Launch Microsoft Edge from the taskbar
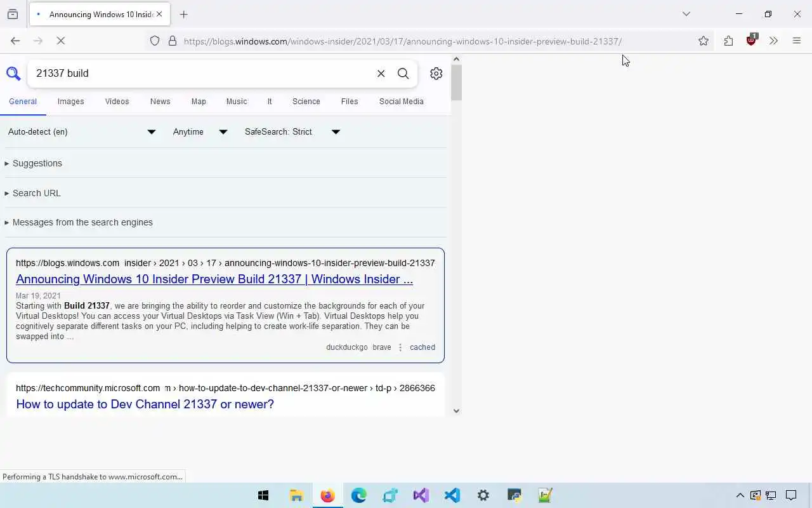 (x=358, y=495)
